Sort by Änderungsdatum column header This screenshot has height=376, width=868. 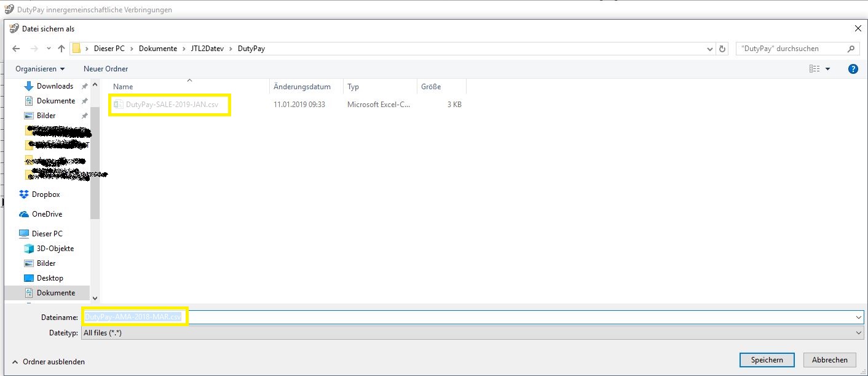(x=302, y=87)
